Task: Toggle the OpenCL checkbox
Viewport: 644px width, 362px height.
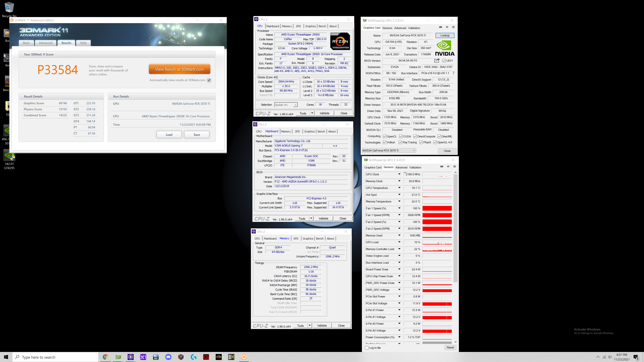Action: click(385, 136)
